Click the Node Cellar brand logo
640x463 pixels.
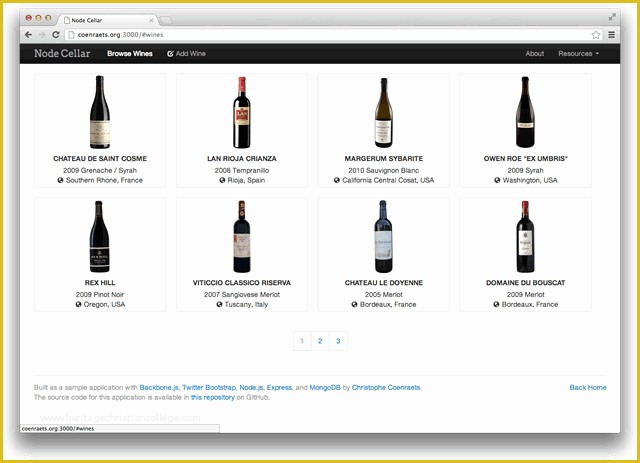click(x=62, y=53)
